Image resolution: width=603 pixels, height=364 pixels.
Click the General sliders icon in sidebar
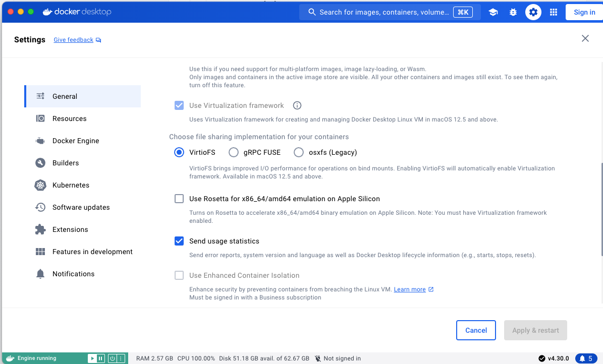pos(40,96)
